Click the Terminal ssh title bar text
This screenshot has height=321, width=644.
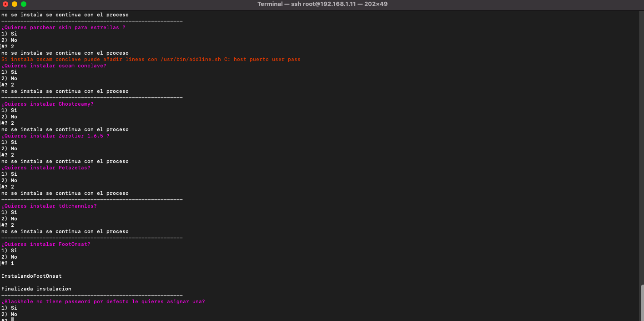pos(322,4)
